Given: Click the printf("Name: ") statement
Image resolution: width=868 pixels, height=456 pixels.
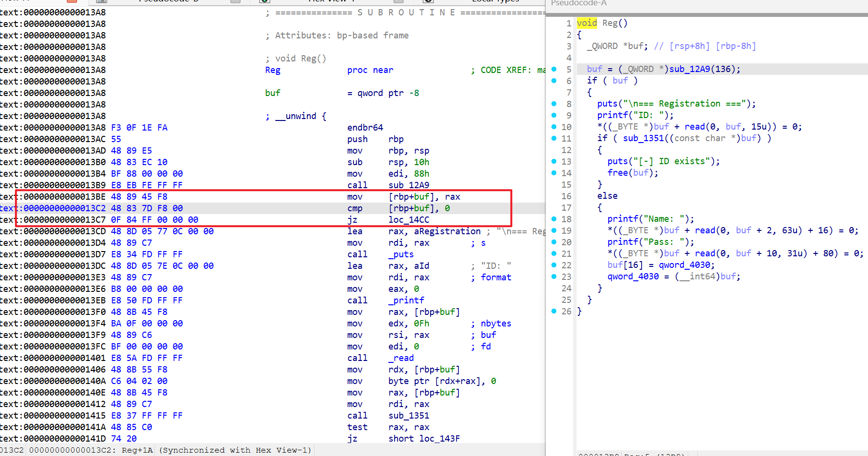Looking at the screenshot, I should pos(651,219).
